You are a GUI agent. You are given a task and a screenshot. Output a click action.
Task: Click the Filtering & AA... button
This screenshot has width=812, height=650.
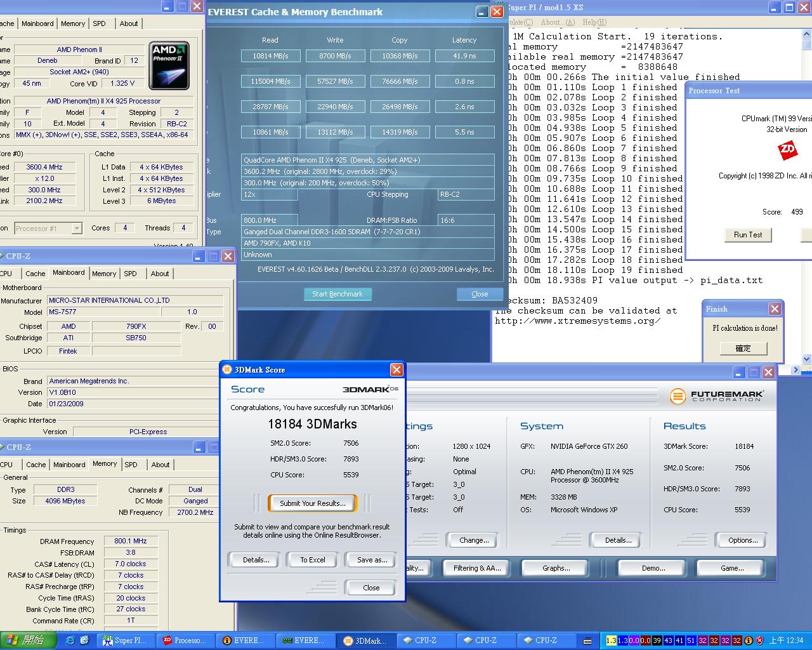476,568
